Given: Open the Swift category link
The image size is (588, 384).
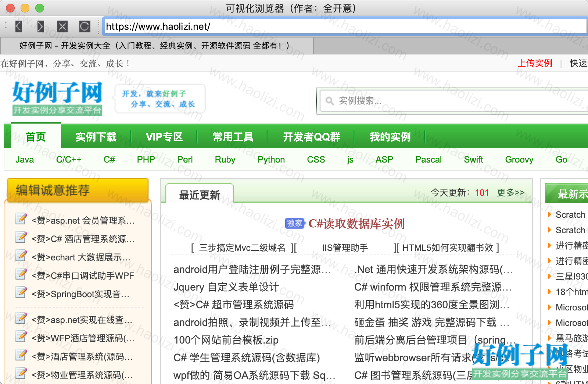Looking at the screenshot, I should (x=473, y=160).
